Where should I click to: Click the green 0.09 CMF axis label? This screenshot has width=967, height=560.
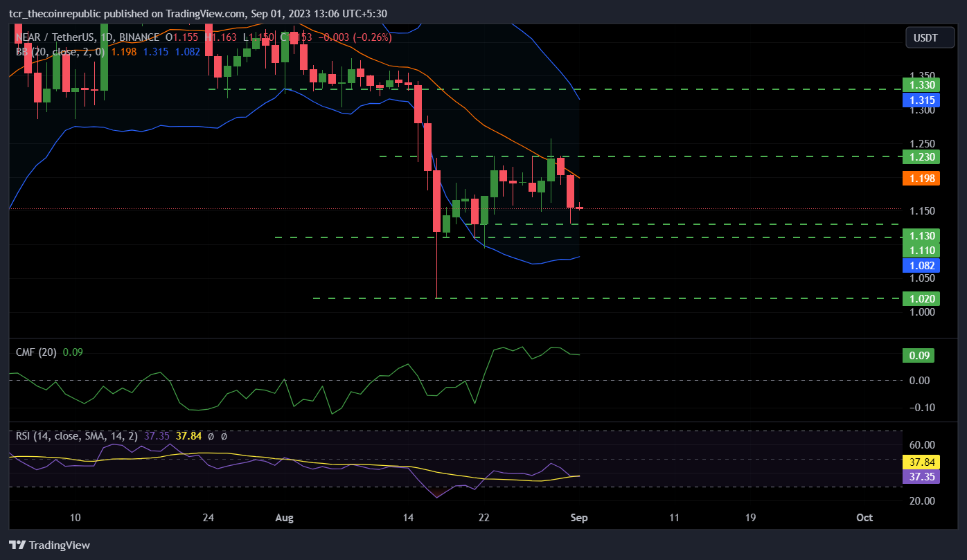(x=919, y=356)
